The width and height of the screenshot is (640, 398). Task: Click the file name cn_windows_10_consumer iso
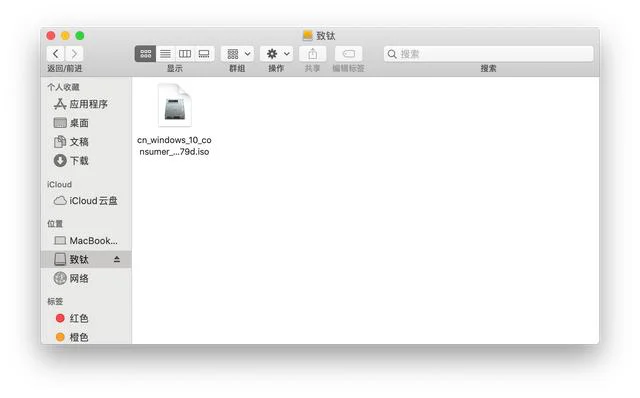point(174,146)
